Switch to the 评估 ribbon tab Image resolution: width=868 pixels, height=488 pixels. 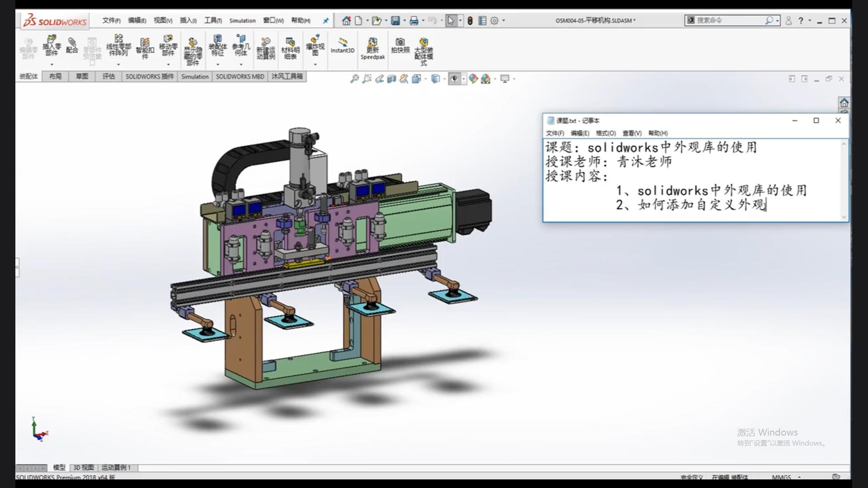(108, 76)
